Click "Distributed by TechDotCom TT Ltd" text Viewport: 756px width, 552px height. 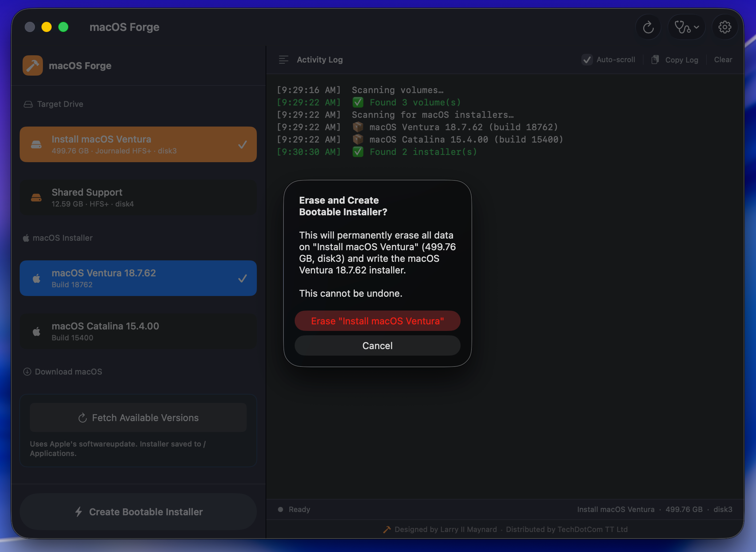point(567,529)
